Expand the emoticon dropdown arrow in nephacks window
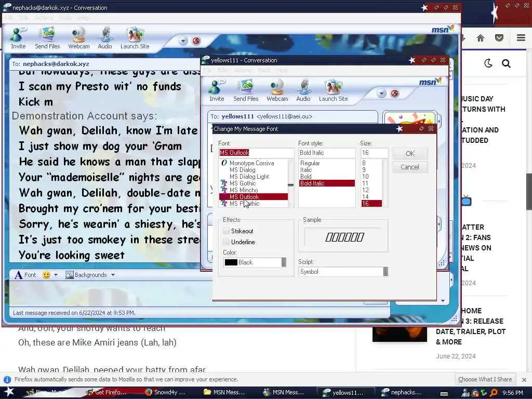 56,275
